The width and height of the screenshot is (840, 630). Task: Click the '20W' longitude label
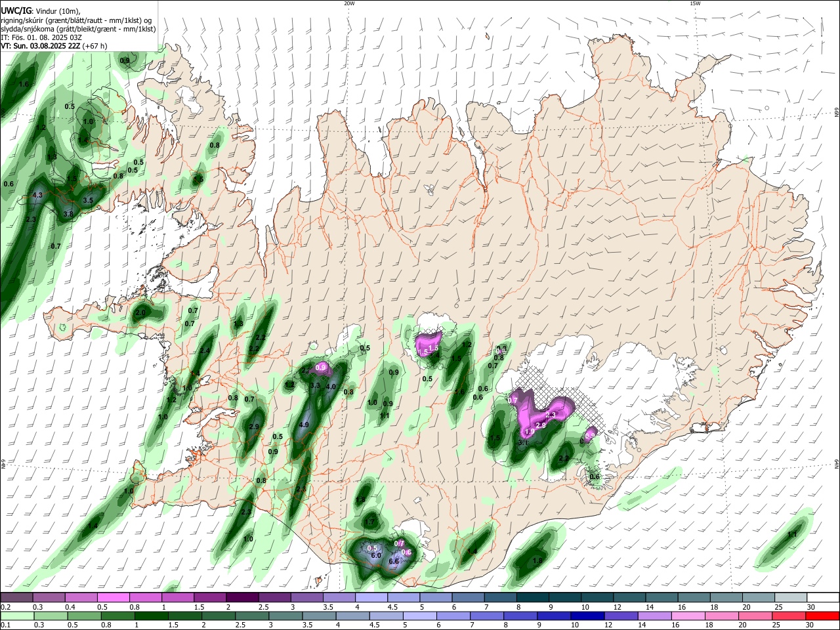click(x=349, y=3)
